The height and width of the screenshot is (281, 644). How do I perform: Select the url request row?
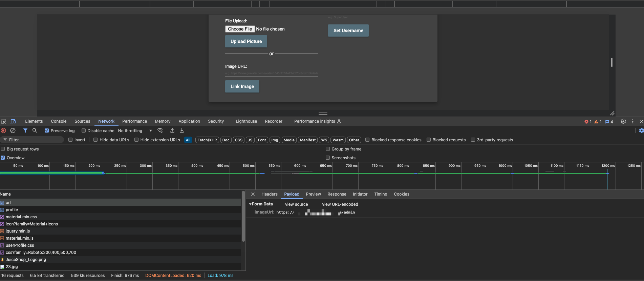[x=120, y=203]
